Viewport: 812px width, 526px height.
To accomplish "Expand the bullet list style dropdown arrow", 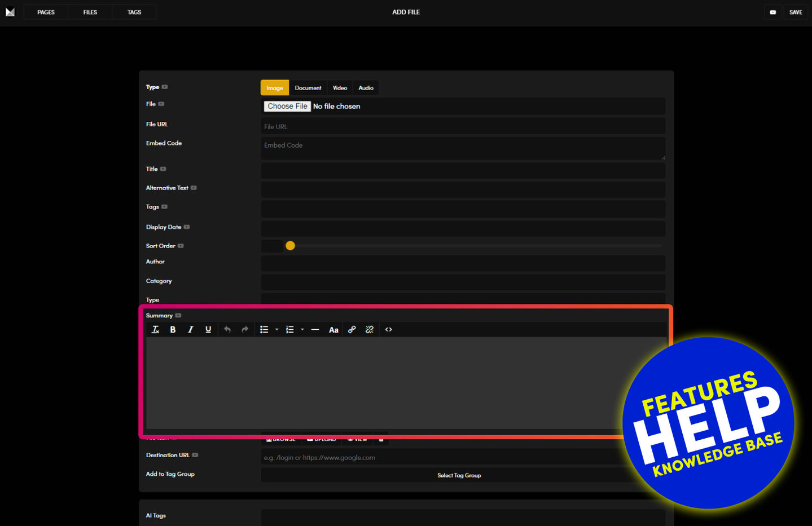I will (276, 330).
